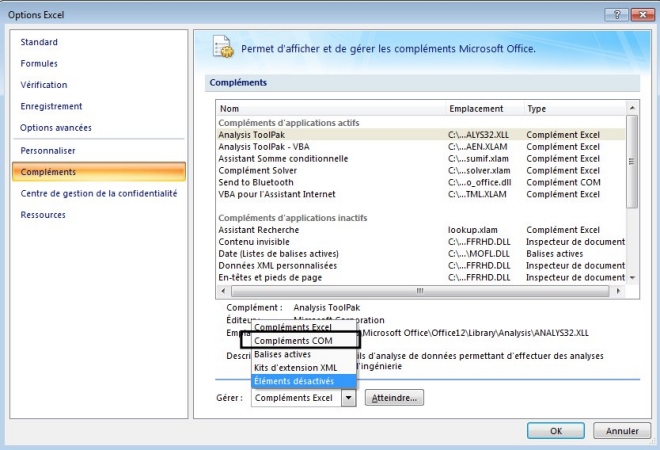Viewport: 660px width, 450px height.
Task: Click the add-ins document gear icon
Action: tap(223, 47)
